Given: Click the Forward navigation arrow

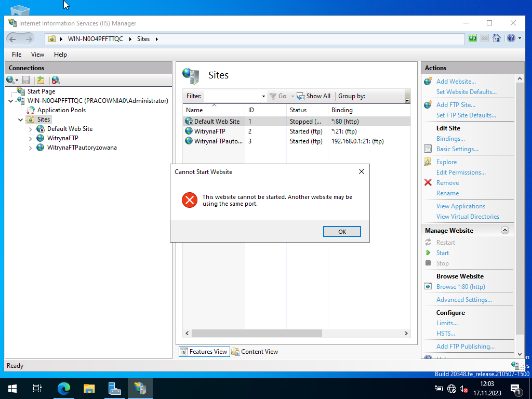Looking at the screenshot, I should 29,39.
